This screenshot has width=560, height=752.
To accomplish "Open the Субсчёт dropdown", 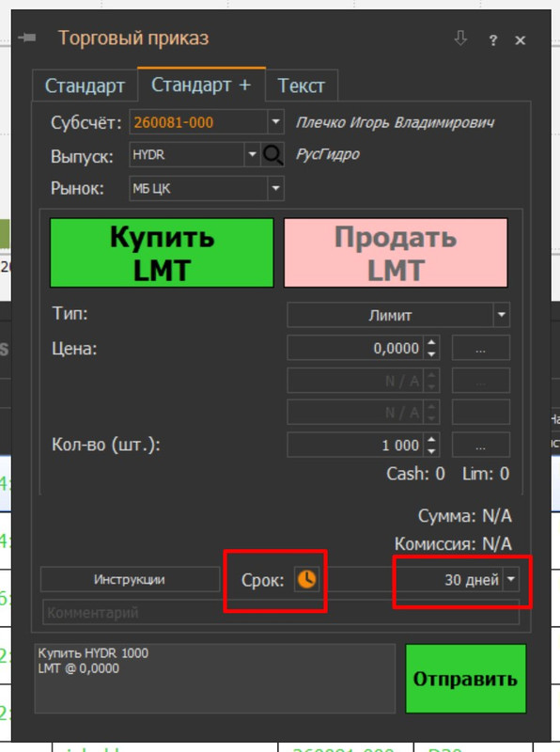I will tap(275, 122).
